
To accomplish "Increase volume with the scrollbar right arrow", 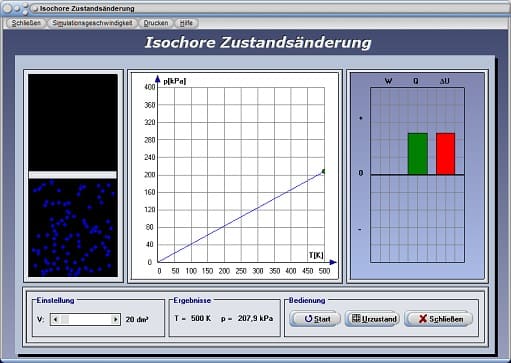I will pos(115,319).
